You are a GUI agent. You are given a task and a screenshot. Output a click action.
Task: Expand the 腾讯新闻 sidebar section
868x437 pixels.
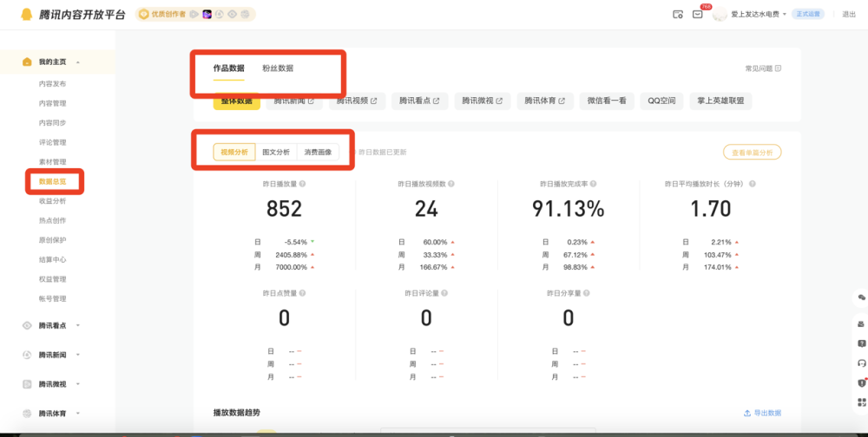77,355
